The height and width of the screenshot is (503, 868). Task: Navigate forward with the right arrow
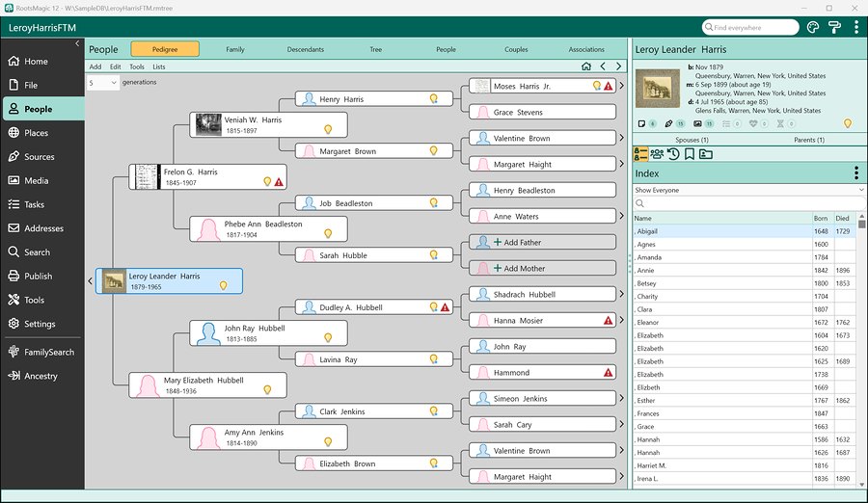(619, 66)
